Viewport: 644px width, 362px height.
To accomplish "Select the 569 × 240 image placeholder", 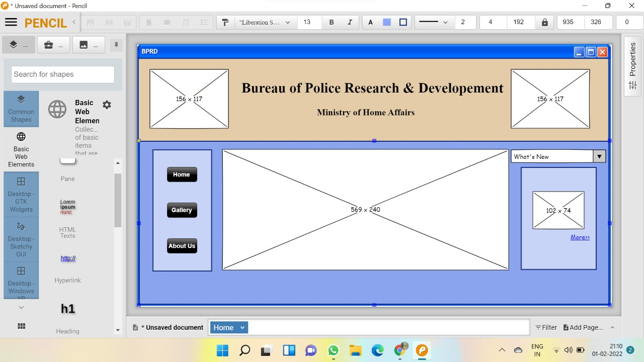I will 365,210.
